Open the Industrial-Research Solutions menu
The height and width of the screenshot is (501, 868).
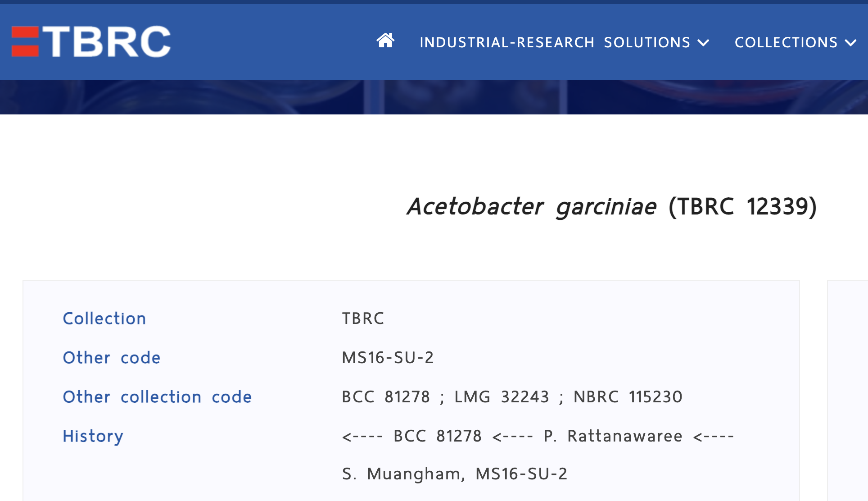coord(565,42)
